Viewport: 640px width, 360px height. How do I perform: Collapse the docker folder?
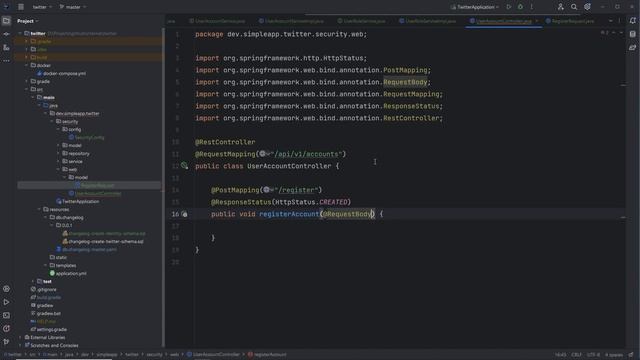pos(27,65)
